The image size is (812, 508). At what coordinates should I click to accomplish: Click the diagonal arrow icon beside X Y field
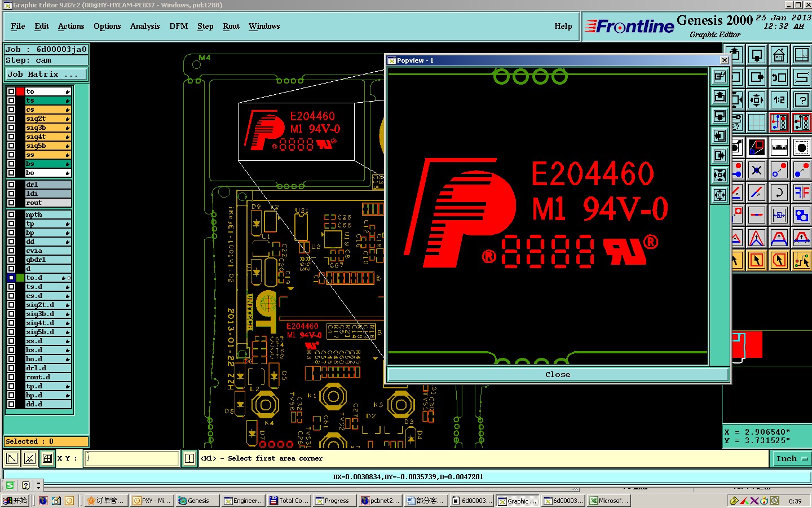[12, 458]
